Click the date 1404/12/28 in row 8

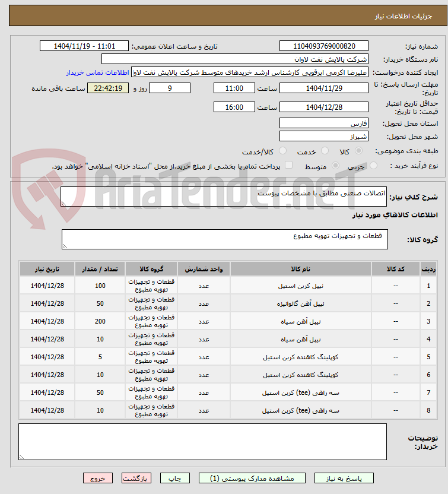coord(47,410)
